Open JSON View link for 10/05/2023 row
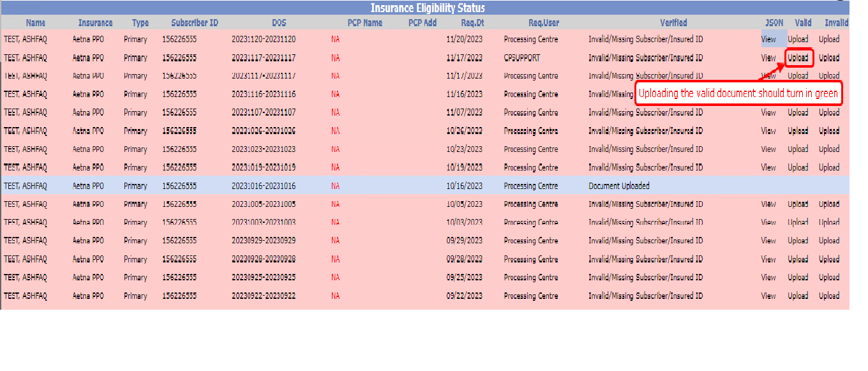 [x=768, y=204]
